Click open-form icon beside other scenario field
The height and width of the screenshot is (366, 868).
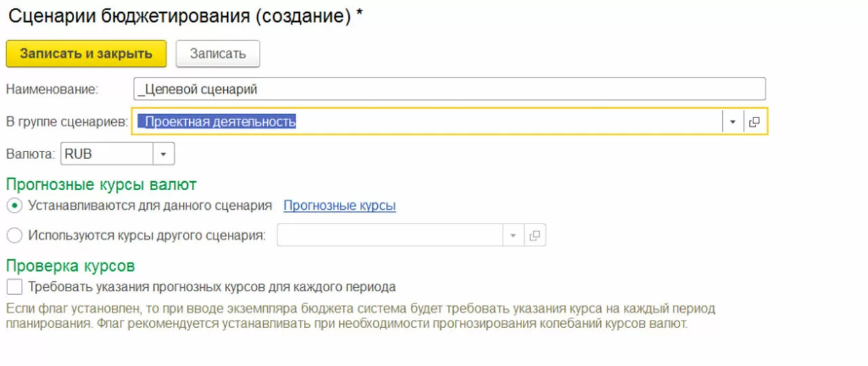tap(534, 236)
